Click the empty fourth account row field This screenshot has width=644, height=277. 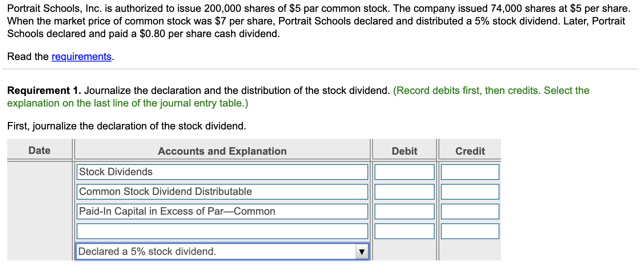coord(222,231)
